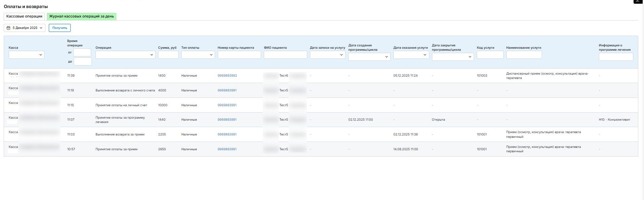644x200 pixels.
Task: Switch to Кассовые операции tab
Action: 24,16
